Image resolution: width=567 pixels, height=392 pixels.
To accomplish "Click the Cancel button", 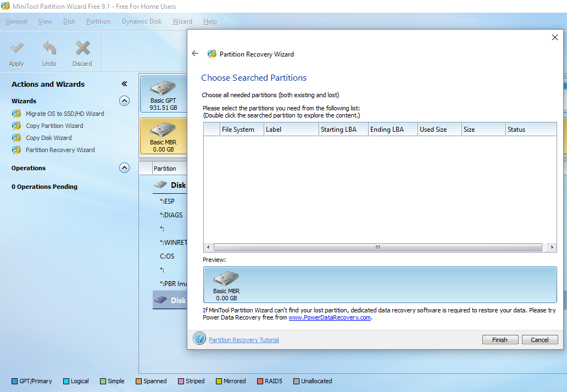I will 540,340.
